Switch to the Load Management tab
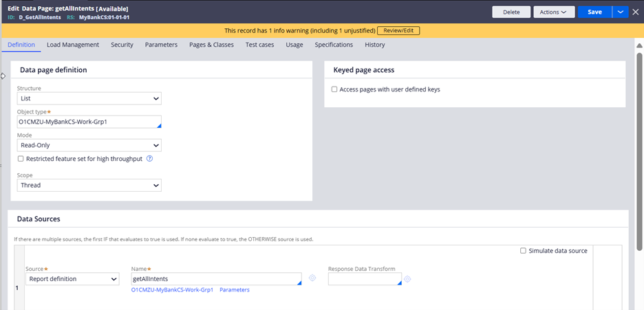Screen dimensions: 644x310 (73, 45)
